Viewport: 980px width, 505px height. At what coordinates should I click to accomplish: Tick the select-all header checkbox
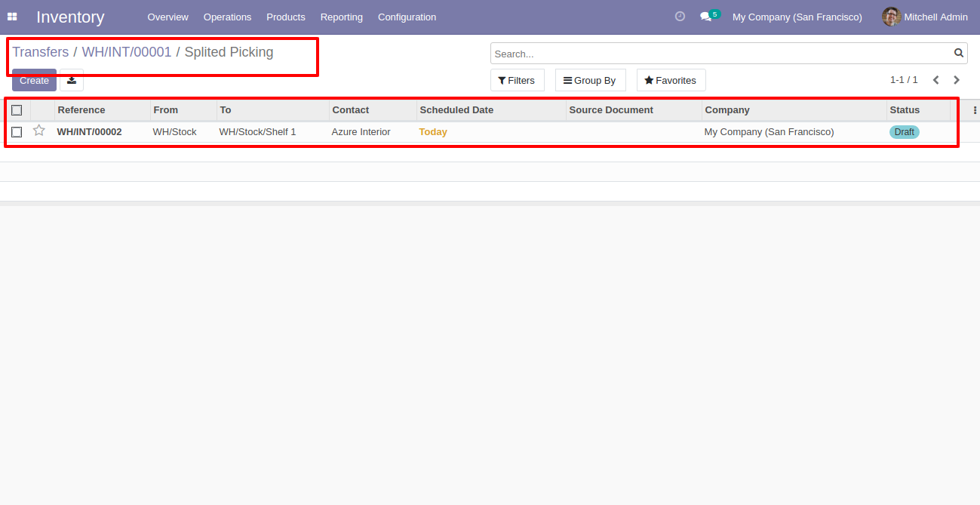pyautogui.click(x=17, y=110)
